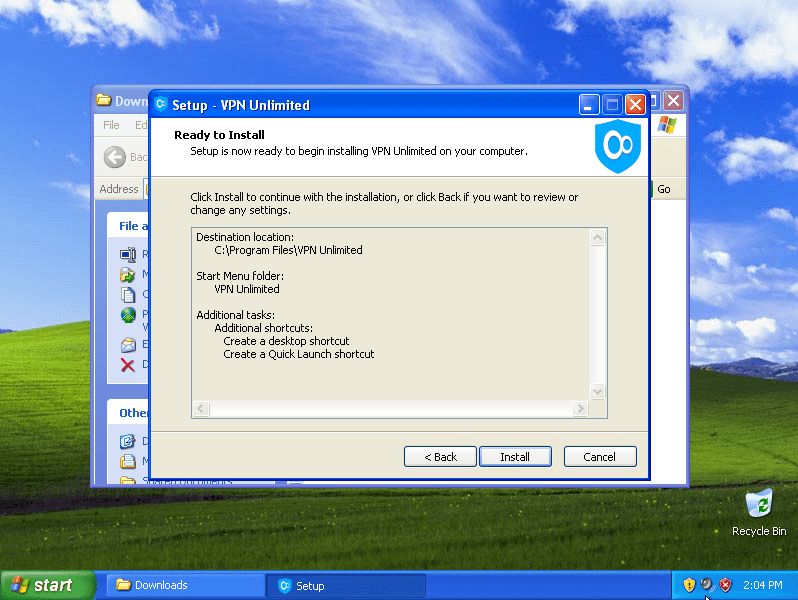Open the yellow security shield tray icon
This screenshot has width=798, height=600.
tap(689, 585)
